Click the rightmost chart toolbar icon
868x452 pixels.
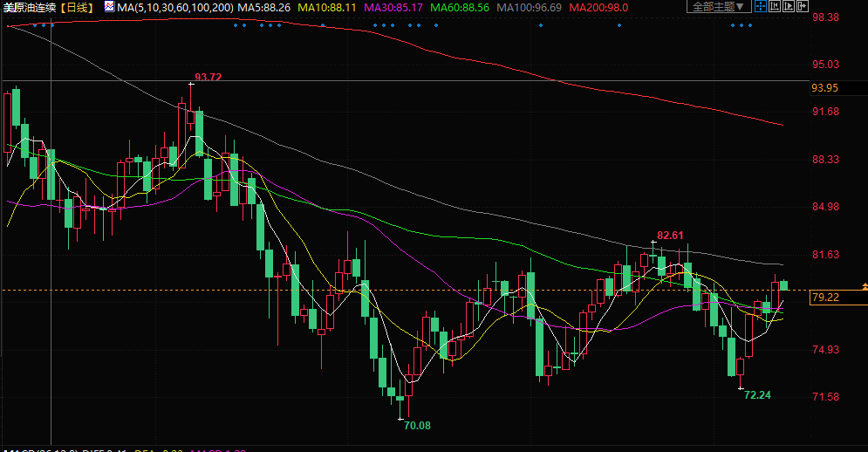(804, 7)
